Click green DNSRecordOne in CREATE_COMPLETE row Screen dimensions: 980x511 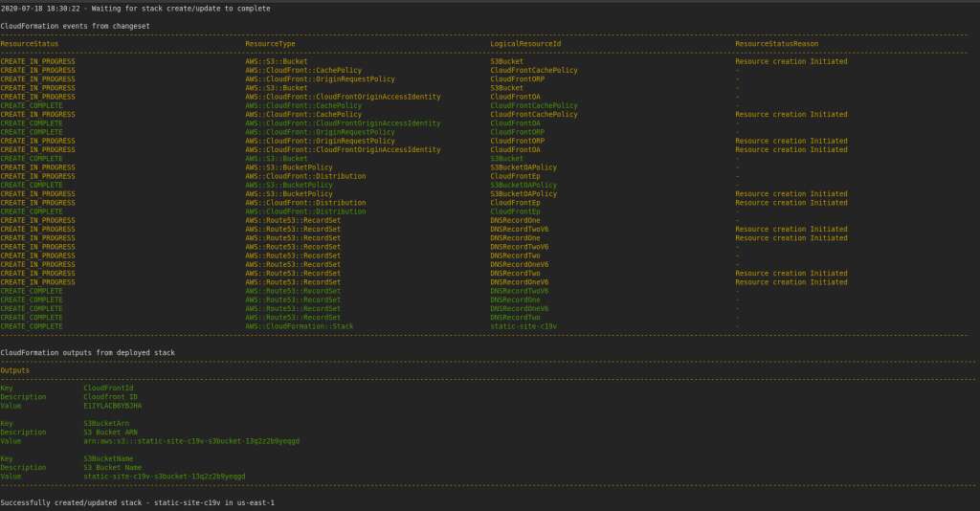click(515, 300)
